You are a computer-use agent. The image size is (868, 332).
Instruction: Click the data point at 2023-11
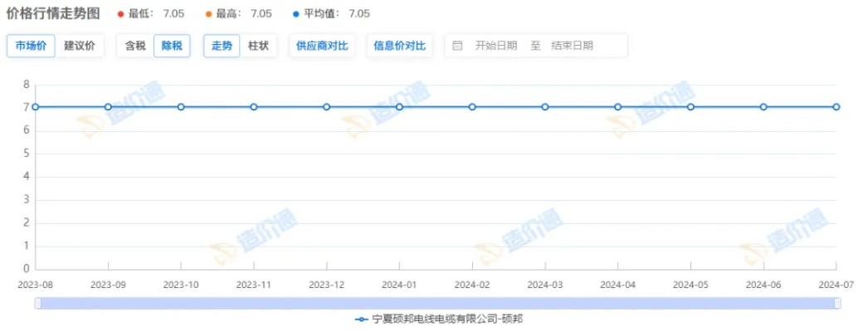coord(254,107)
